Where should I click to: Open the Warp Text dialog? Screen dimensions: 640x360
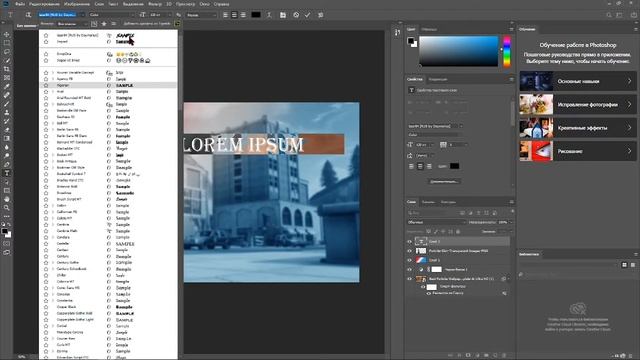coord(269,15)
